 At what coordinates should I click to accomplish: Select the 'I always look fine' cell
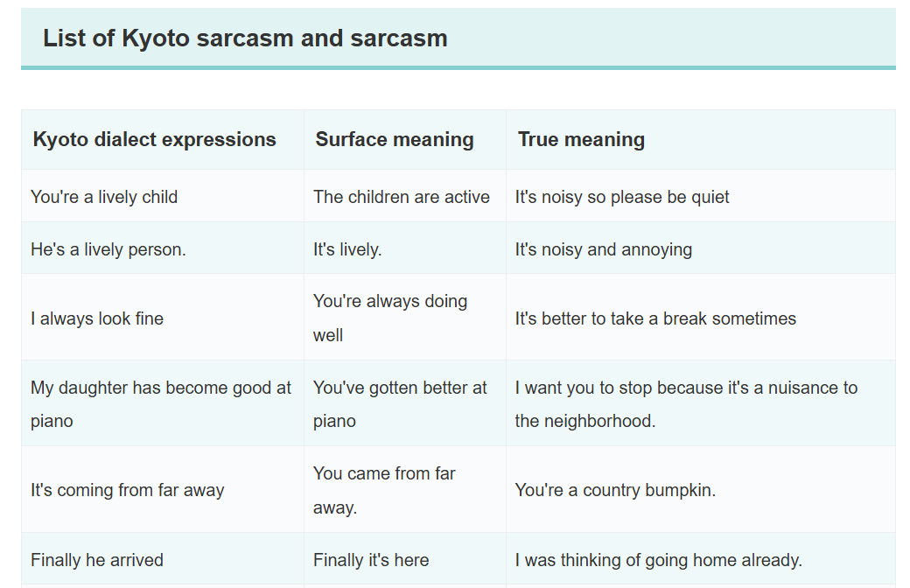(163, 318)
